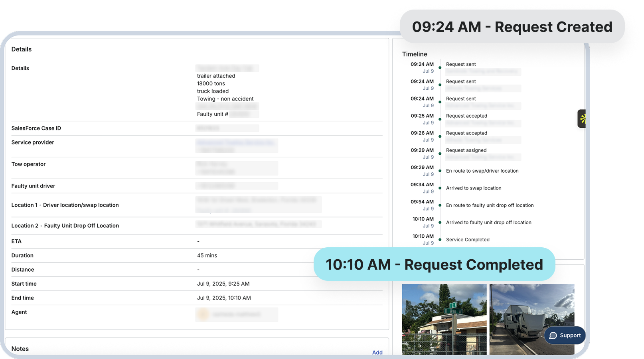Select 'Arrived to swap location' timeline entry
Viewport: 644px width, 359px height.
pos(474,188)
